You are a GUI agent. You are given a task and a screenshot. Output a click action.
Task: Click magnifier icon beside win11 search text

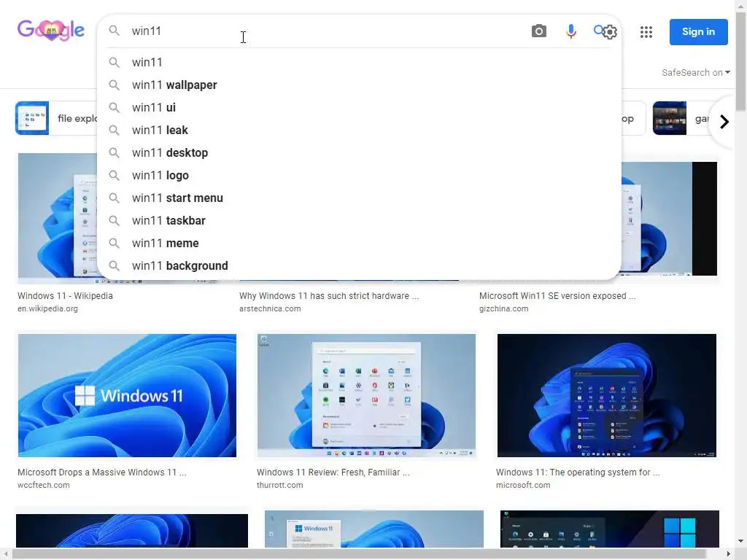[x=114, y=31]
